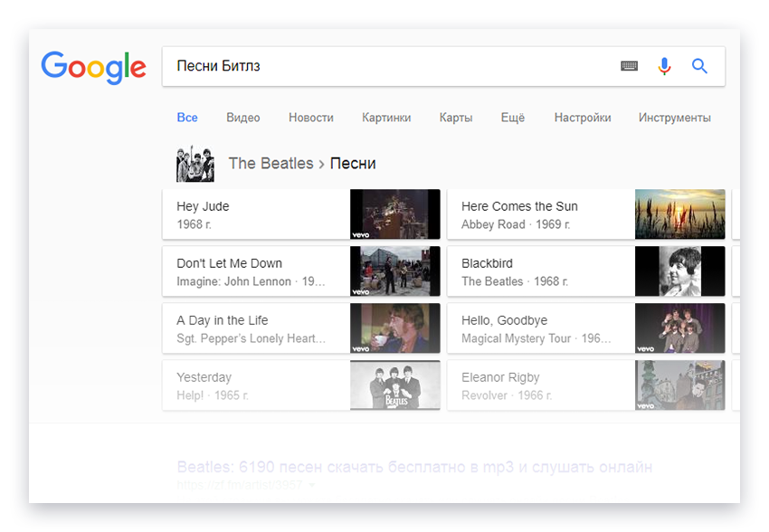This screenshot has height=532, width=769.
Task: Open the Инструменты options
Action: (x=675, y=118)
